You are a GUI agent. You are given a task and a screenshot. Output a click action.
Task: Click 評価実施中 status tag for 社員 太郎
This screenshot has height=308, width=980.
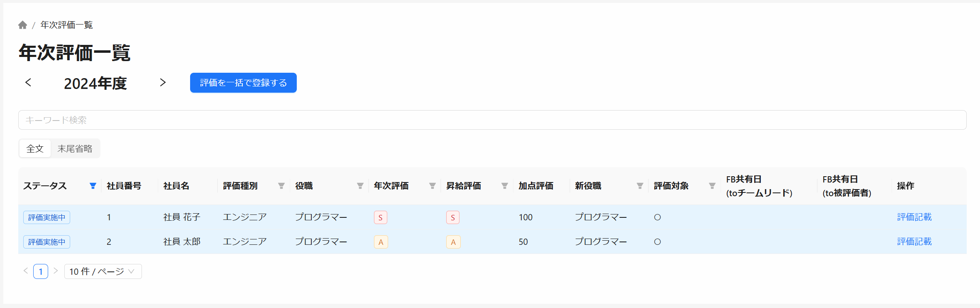pos(46,242)
